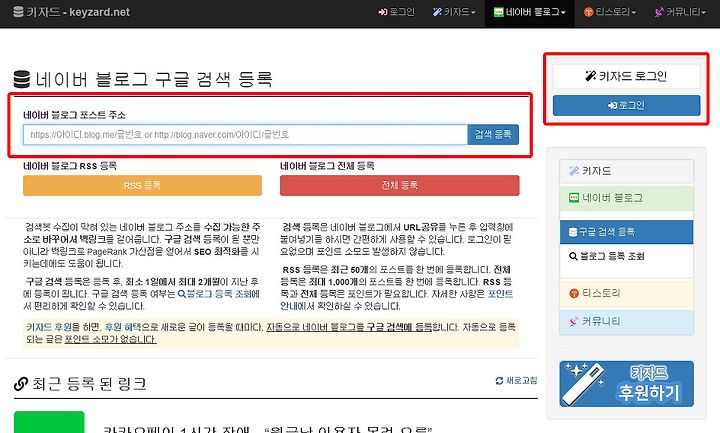Click the green thumbnail of recent link
720x433 pixels.
click(x=49, y=422)
